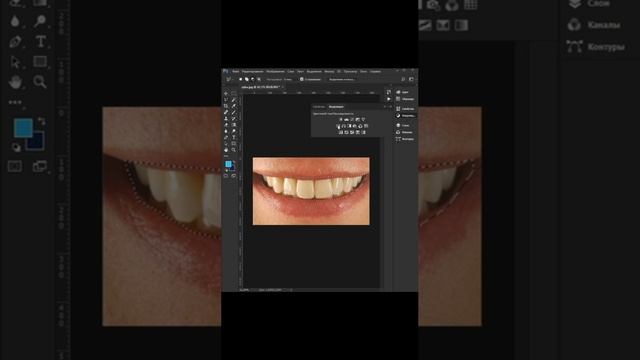Select the Brush tool in center window
Viewport: 640px width, 360px height.
(234, 112)
